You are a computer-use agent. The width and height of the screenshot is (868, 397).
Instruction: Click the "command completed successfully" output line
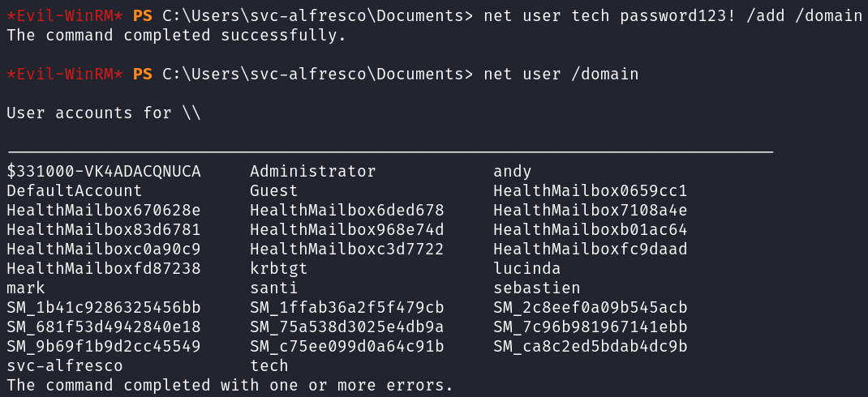click(x=176, y=36)
